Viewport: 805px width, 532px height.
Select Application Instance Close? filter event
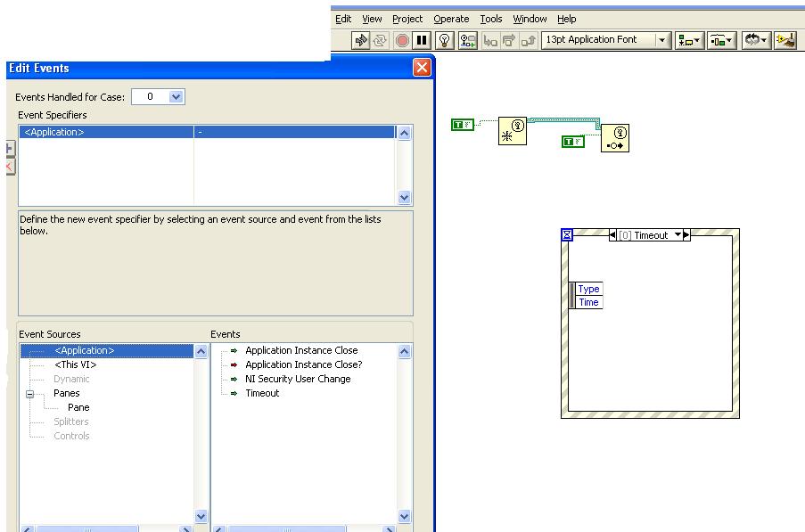click(x=303, y=364)
